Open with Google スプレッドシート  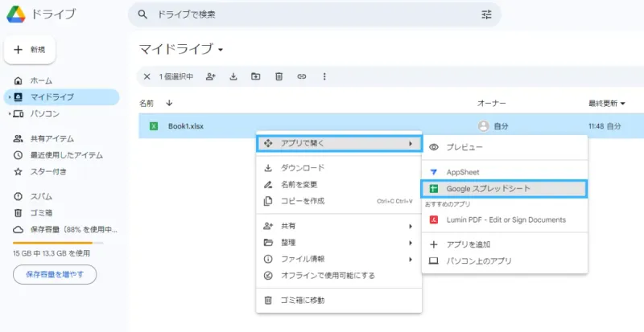click(505, 189)
